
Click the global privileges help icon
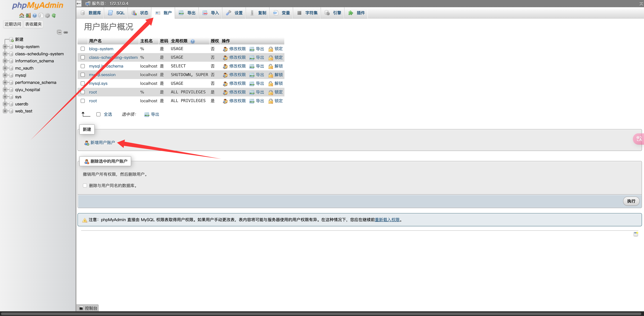(192, 41)
